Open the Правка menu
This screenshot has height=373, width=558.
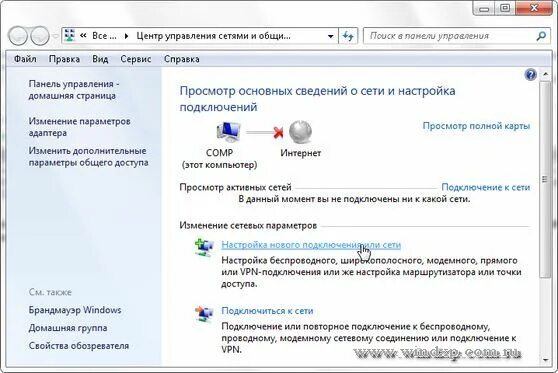point(64,59)
